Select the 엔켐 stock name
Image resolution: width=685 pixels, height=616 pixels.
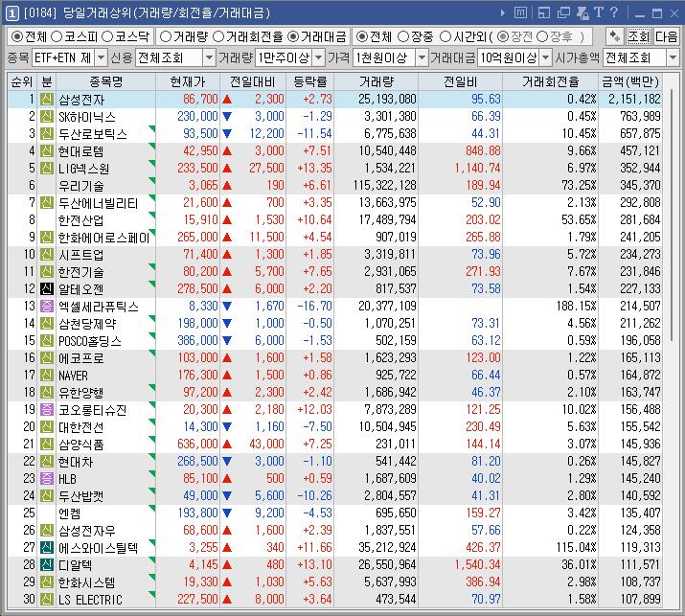tap(70, 513)
